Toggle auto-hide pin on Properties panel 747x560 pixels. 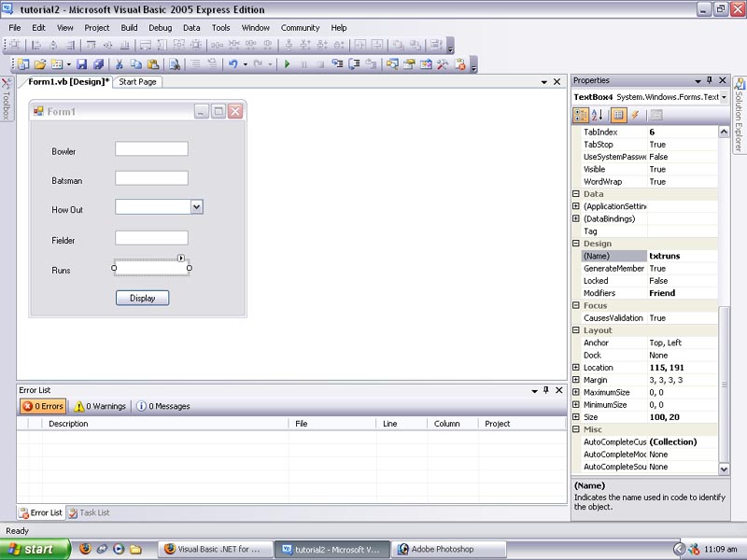[710, 80]
